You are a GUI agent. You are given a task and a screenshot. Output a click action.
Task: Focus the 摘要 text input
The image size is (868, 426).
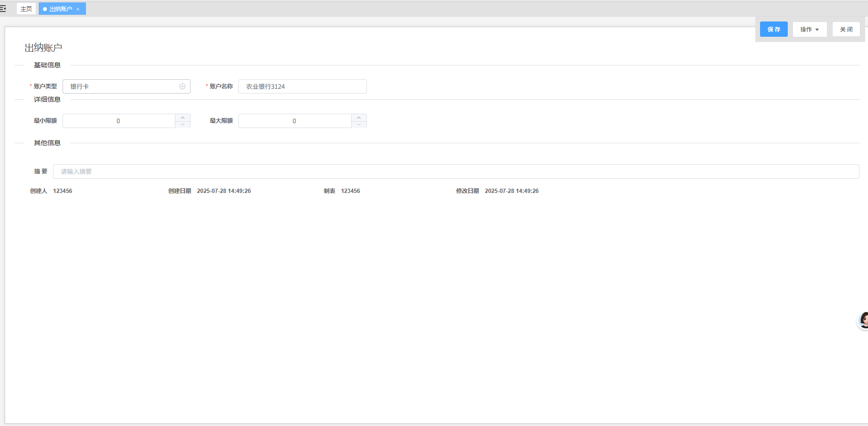pyautogui.click(x=456, y=171)
